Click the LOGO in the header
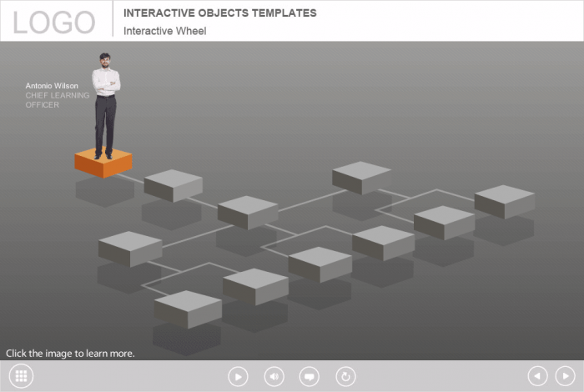 pos(54,22)
